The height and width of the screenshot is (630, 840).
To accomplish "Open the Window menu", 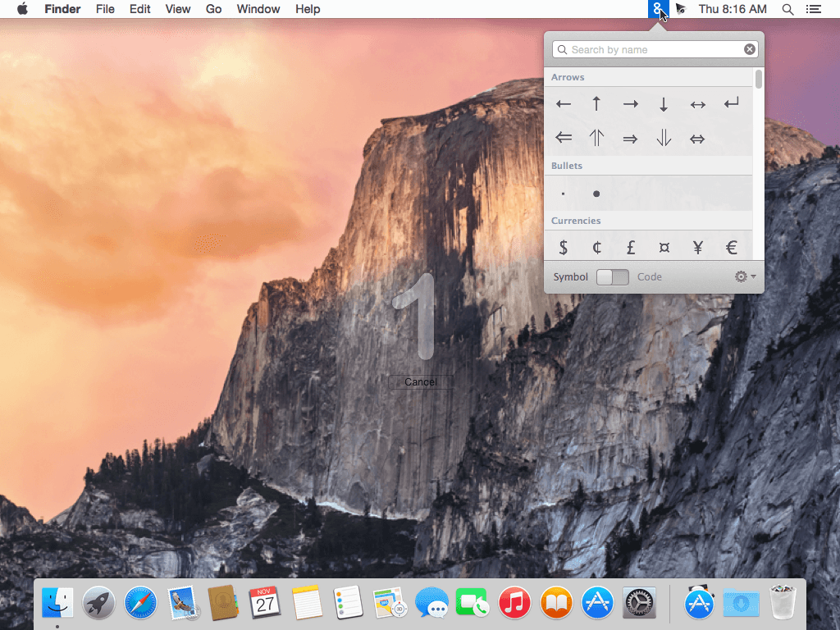I will click(x=258, y=9).
